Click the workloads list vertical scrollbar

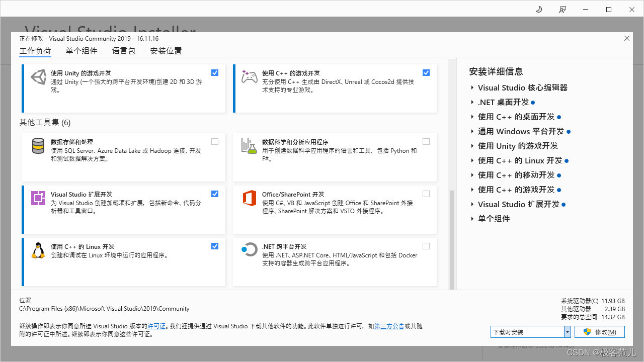click(x=451, y=239)
